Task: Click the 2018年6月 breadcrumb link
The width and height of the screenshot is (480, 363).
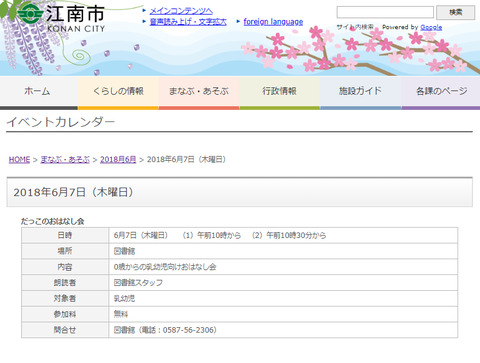Action: pyautogui.click(x=118, y=159)
